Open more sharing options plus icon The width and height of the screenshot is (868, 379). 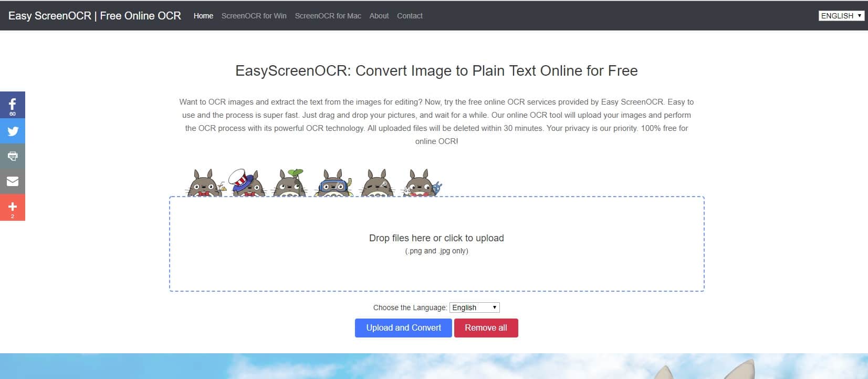[13, 208]
